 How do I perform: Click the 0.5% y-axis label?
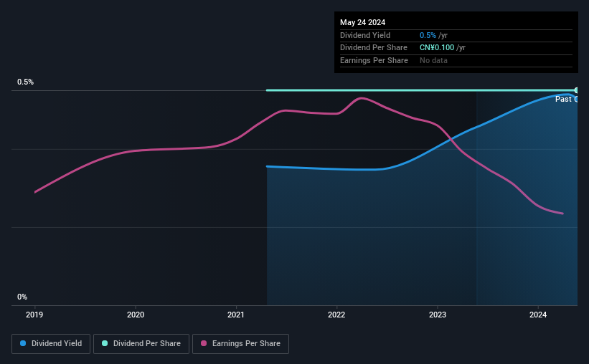pyautogui.click(x=26, y=82)
